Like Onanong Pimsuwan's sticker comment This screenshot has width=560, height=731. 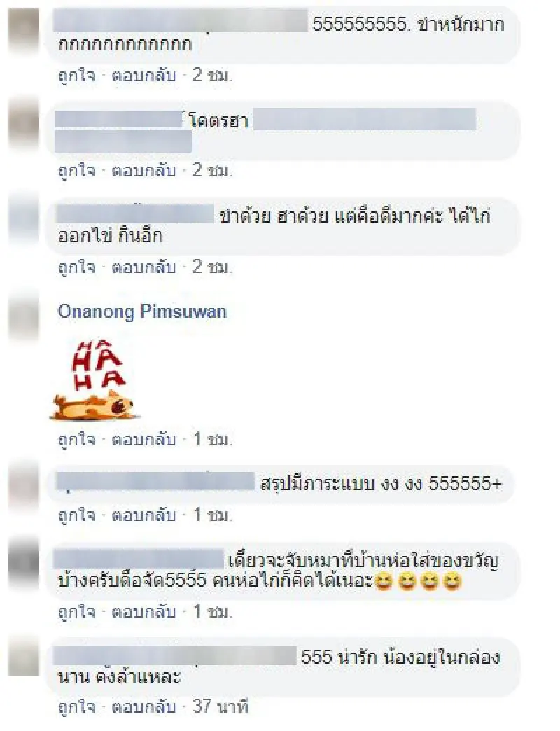tap(77, 439)
